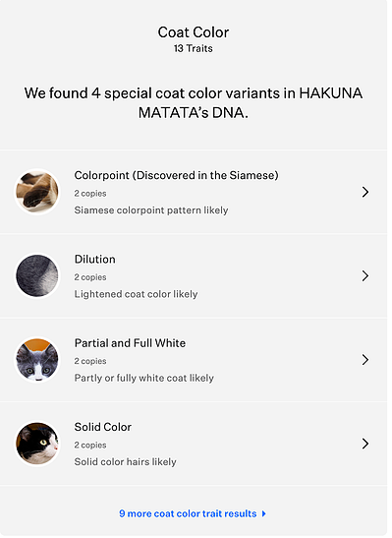Open Dilution details via the right chevron

point(365,275)
